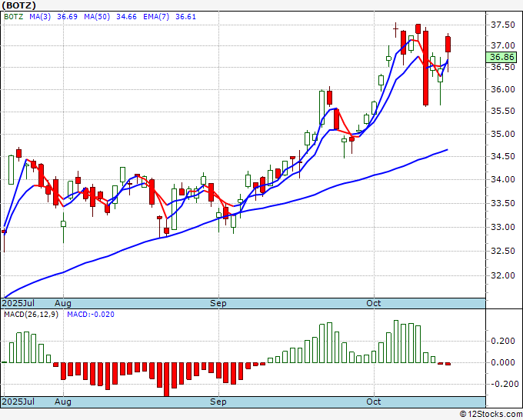Screen dimensions: 523x420
Task: Click the tall red candlestick dropping to 35.65
Action: point(425,68)
